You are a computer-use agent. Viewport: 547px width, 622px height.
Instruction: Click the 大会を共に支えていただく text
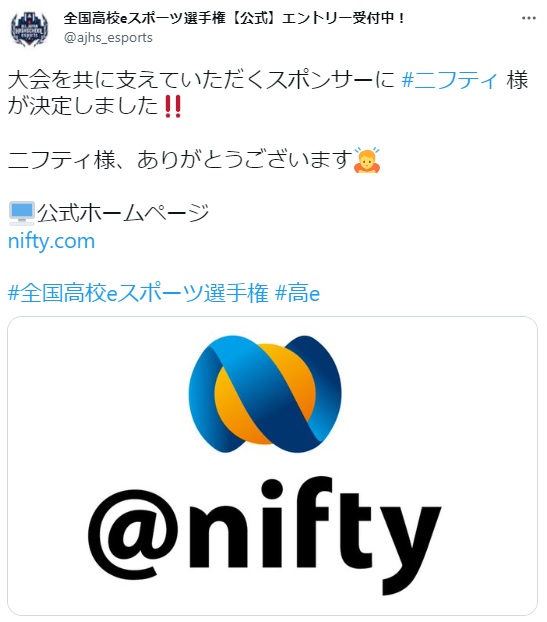click(x=136, y=80)
